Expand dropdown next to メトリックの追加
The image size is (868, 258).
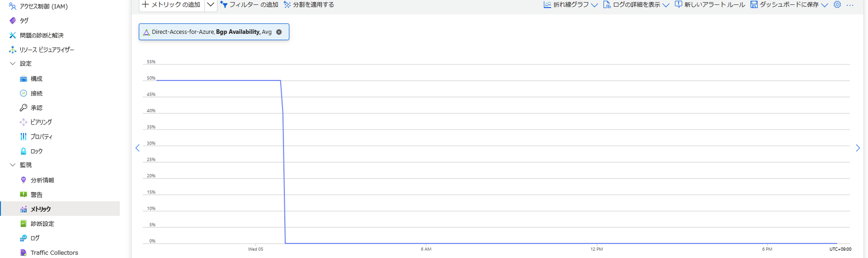click(x=211, y=5)
